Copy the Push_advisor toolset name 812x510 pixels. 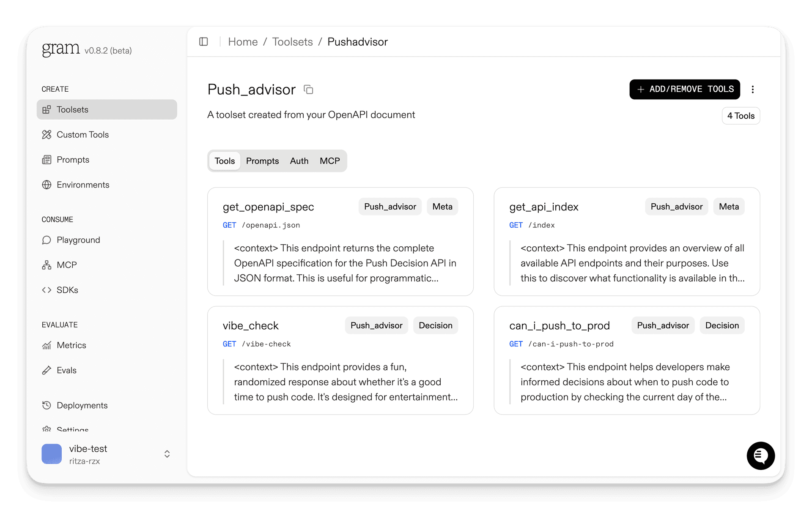[x=308, y=89]
